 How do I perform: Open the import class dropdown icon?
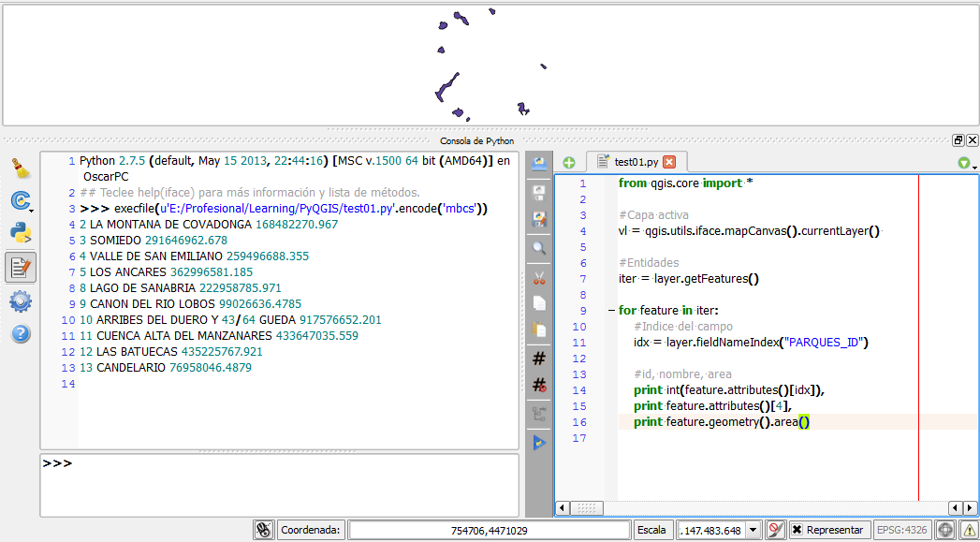[20, 201]
